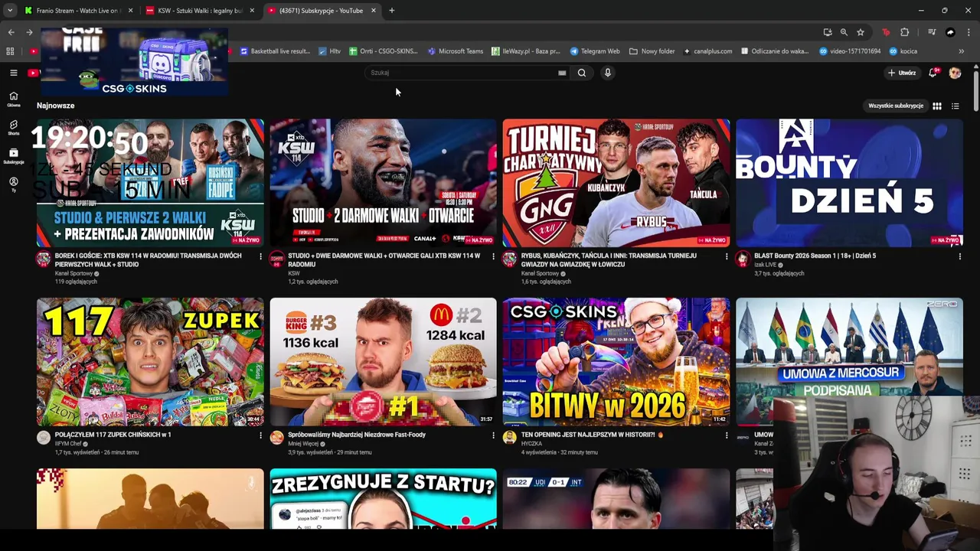Image resolution: width=980 pixels, height=551 pixels.
Task: Open the izak LIVE channel name link
Action: (x=766, y=265)
